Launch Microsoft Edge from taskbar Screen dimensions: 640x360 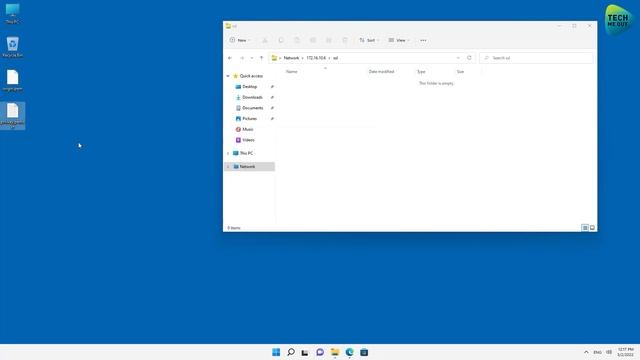coord(349,352)
